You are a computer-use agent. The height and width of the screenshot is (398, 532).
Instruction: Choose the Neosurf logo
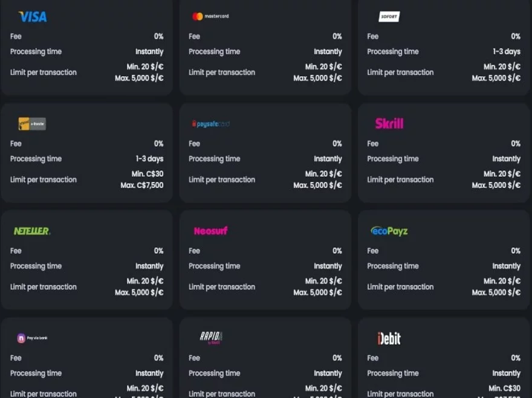click(x=210, y=231)
